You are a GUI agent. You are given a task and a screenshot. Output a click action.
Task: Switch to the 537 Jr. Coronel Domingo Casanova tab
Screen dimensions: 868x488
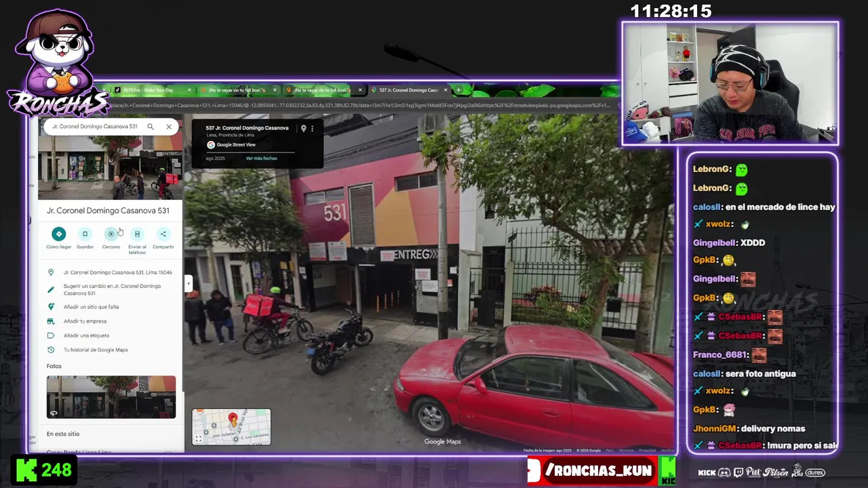tap(408, 90)
